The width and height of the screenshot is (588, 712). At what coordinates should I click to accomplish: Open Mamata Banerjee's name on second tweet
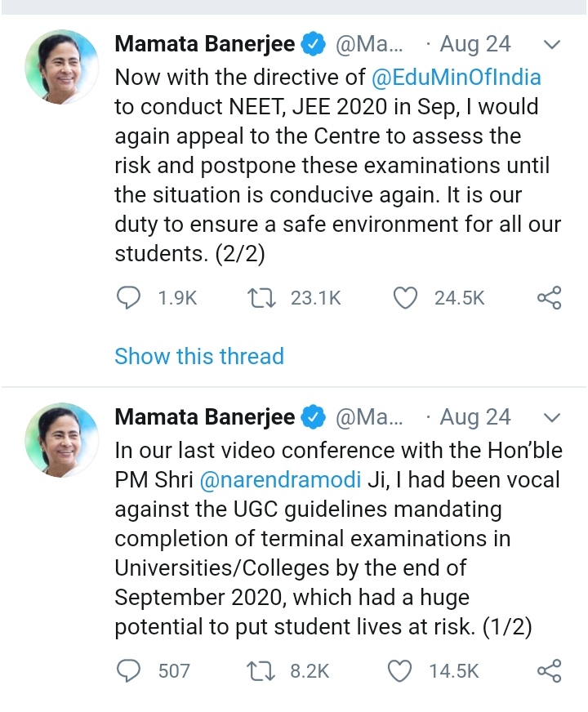(x=204, y=417)
